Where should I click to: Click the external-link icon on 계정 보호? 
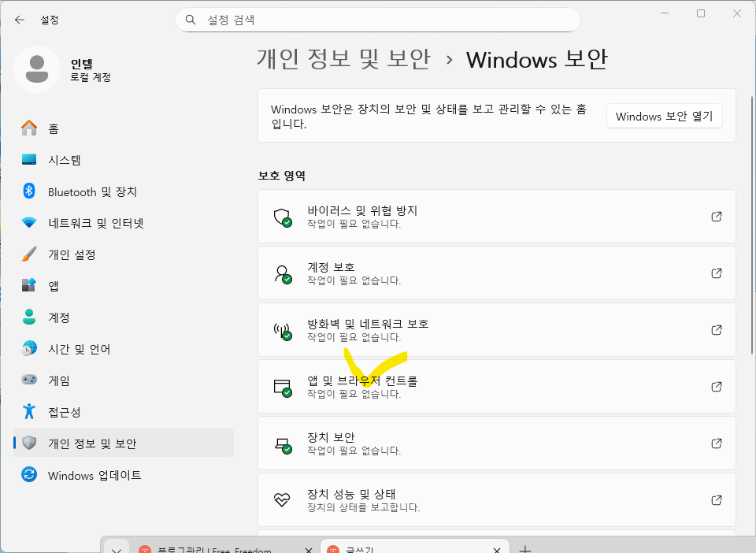click(x=717, y=273)
